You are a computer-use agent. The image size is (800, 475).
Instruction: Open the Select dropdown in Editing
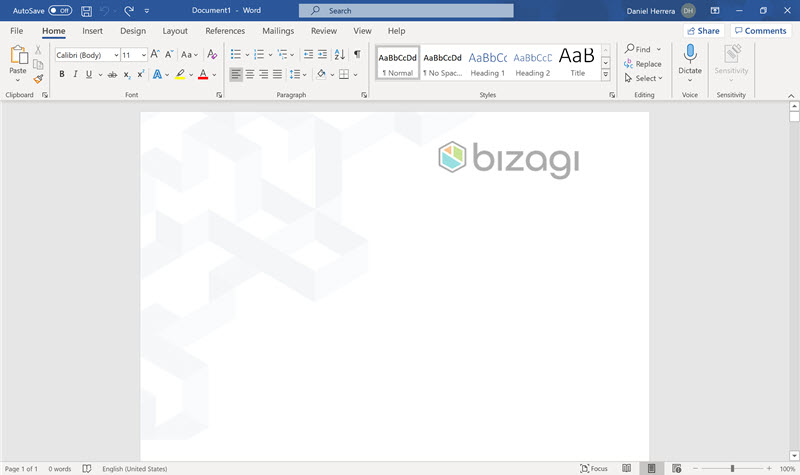pos(643,78)
